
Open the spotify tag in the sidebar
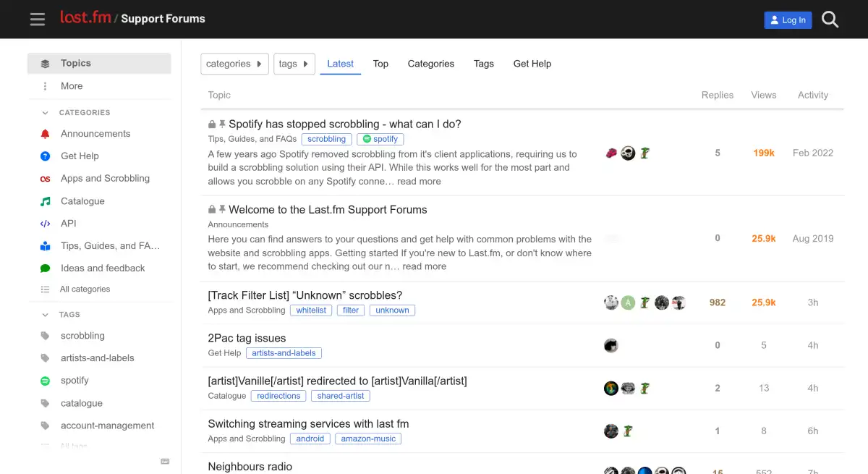click(75, 381)
